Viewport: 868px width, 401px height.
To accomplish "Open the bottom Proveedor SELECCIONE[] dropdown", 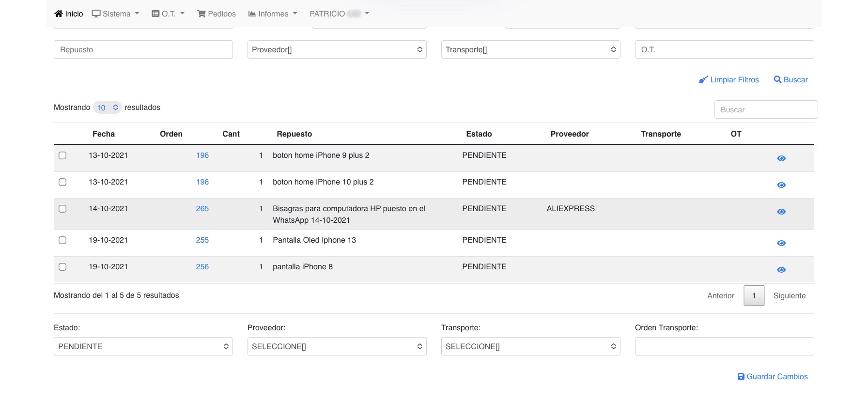I will [x=337, y=346].
